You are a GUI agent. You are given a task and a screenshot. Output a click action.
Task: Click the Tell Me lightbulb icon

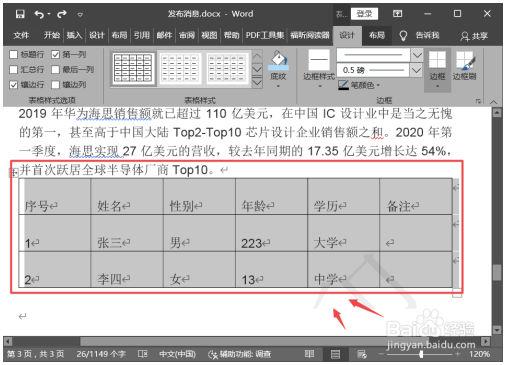point(403,35)
